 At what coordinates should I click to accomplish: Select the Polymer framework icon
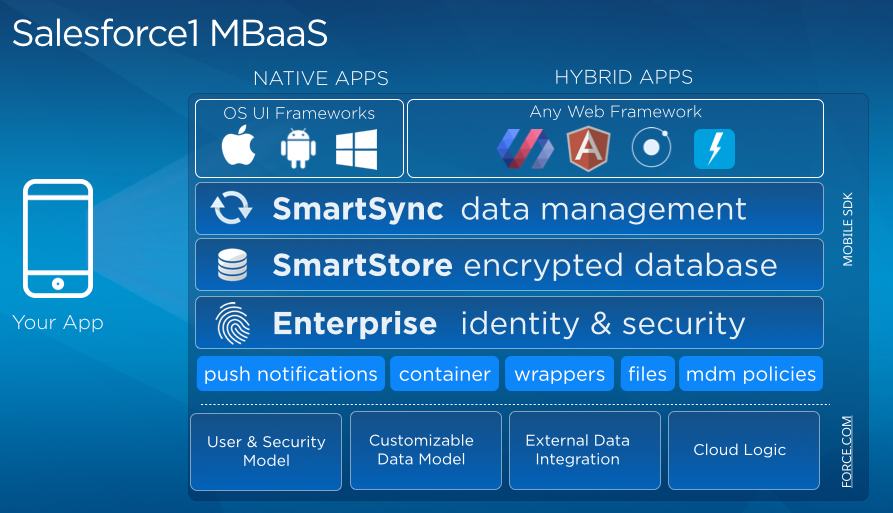click(x=525, y=149)
